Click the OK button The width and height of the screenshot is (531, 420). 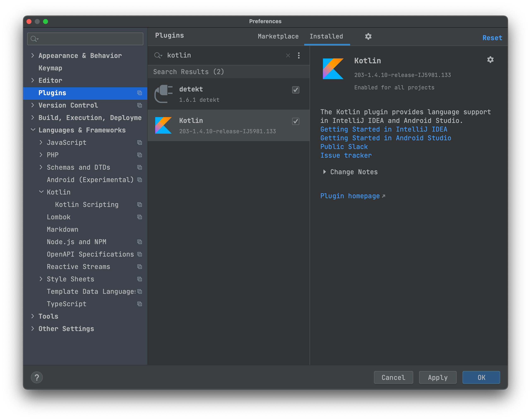click(481, 377)
